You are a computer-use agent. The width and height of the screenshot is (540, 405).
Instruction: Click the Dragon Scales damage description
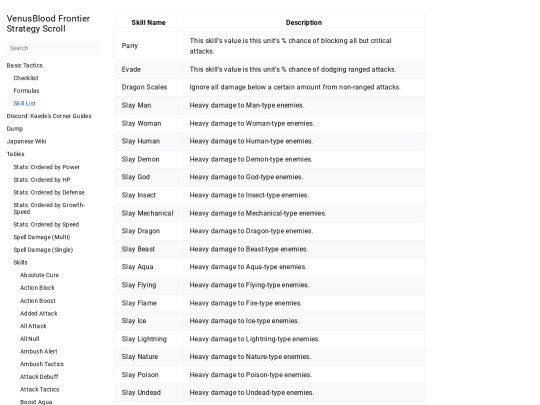point(295,87)
